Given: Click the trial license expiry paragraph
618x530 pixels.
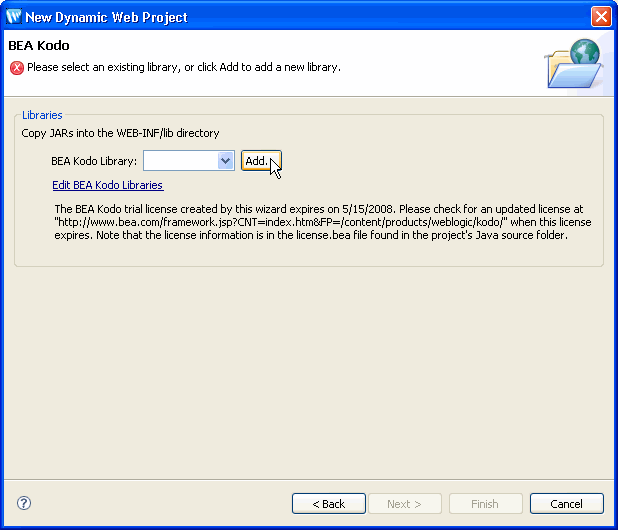Looking at the screenshot, I should pyautogui.click(x=323, y=222).
